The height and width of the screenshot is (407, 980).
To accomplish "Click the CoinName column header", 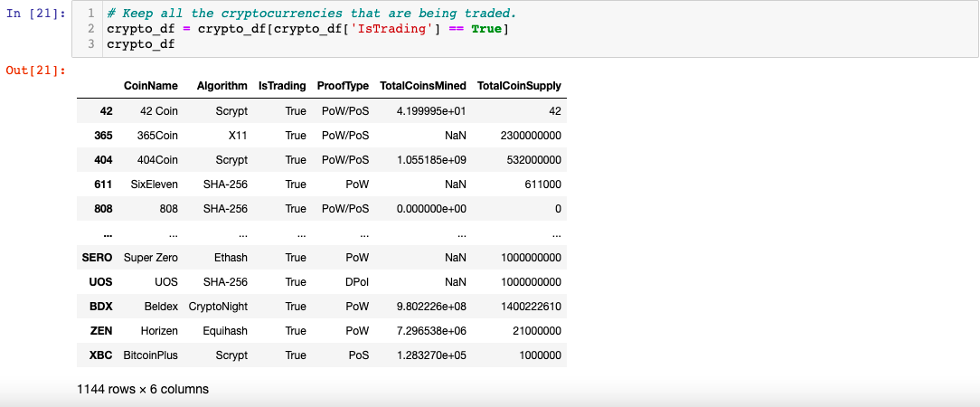I will (x=151, y=86).
